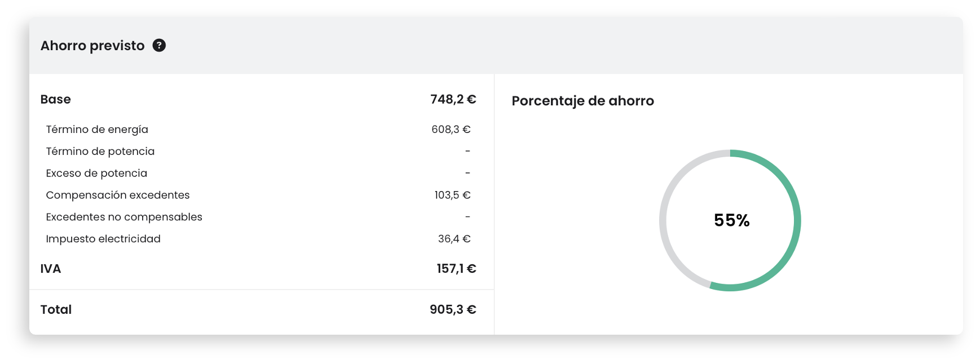This screenshot has width=980, height=364.
Task: Click Excedentes no compensables label
Action: tap(124, 217)
